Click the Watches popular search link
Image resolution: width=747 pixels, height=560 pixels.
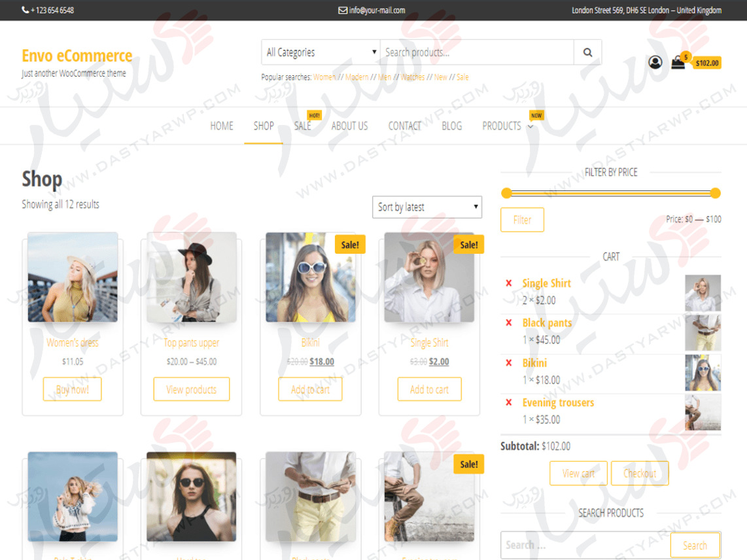(413, 77)
